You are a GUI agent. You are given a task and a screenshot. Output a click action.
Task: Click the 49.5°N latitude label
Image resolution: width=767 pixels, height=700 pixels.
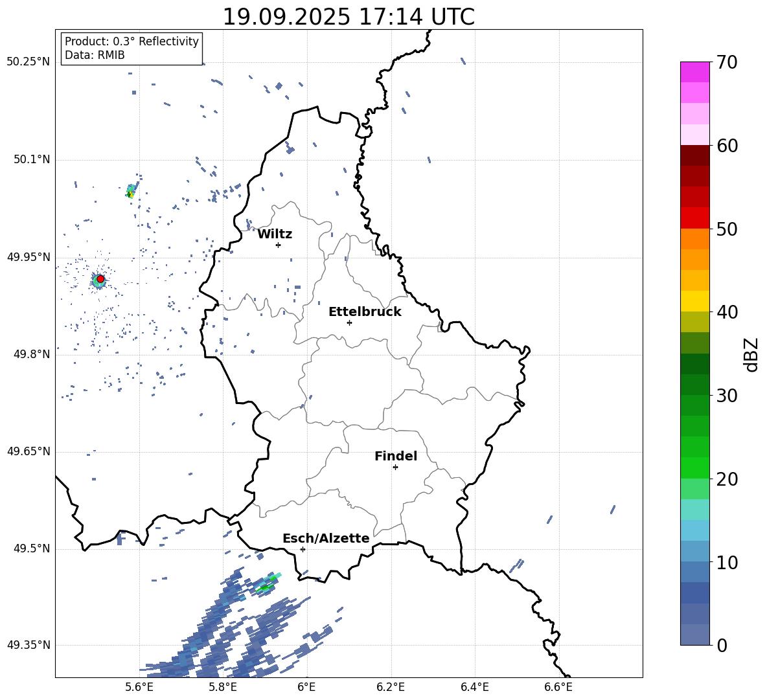pyautogui.click(x=31, y=548)
